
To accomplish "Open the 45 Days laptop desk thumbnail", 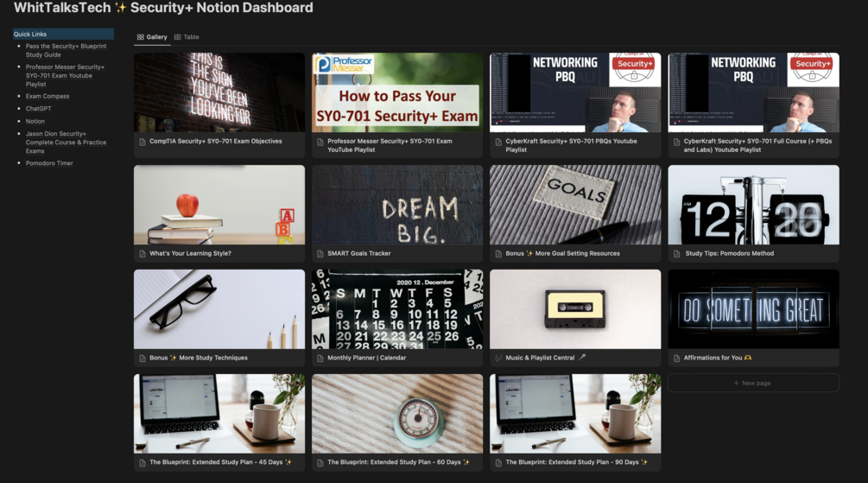I will click(219, 414).
